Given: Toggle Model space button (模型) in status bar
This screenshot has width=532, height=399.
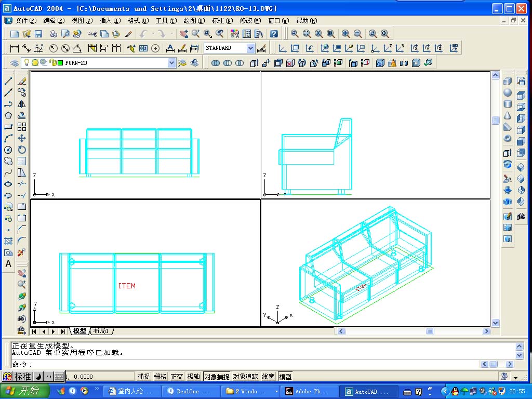Looking at the screenshot, I should (285, 377).
